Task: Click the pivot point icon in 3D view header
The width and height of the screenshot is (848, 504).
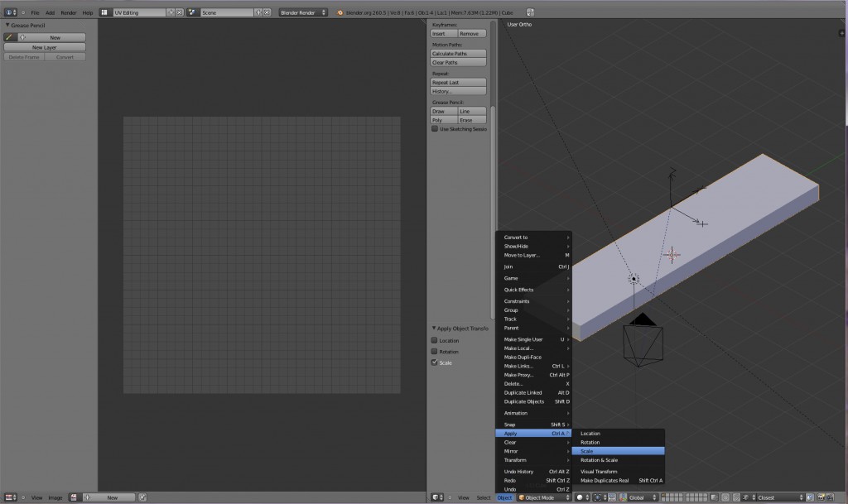Action: 598,497
